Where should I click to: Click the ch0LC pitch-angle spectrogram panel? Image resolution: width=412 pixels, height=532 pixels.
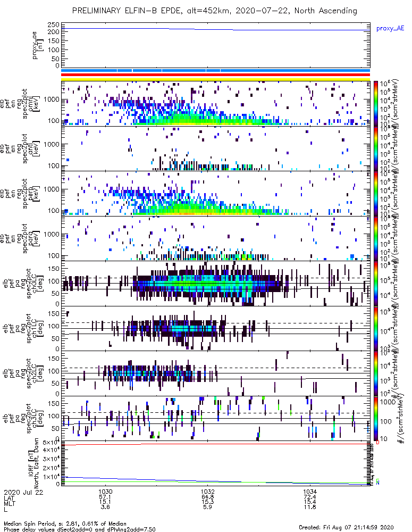(216, 284)
